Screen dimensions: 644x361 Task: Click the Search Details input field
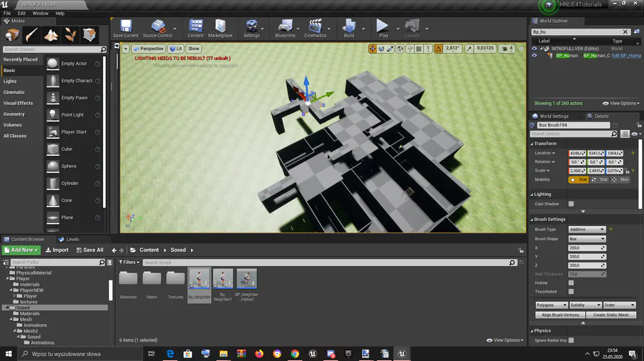coord(574,134)
